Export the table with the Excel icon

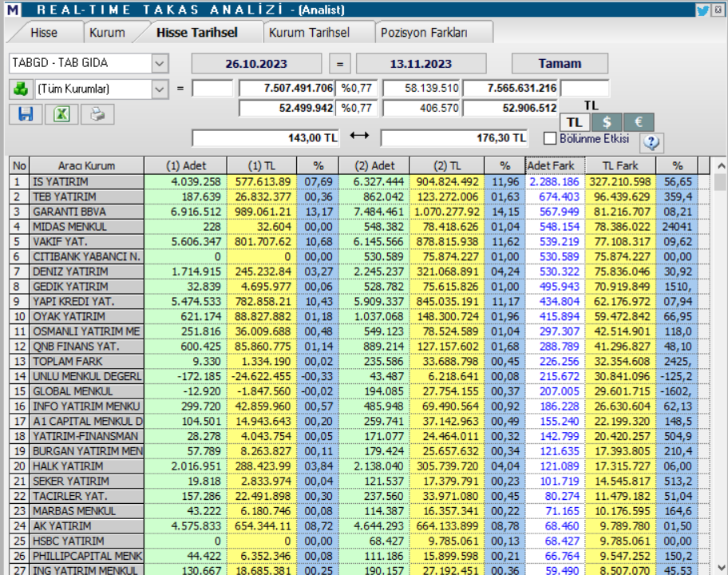(x=61, y=114)
